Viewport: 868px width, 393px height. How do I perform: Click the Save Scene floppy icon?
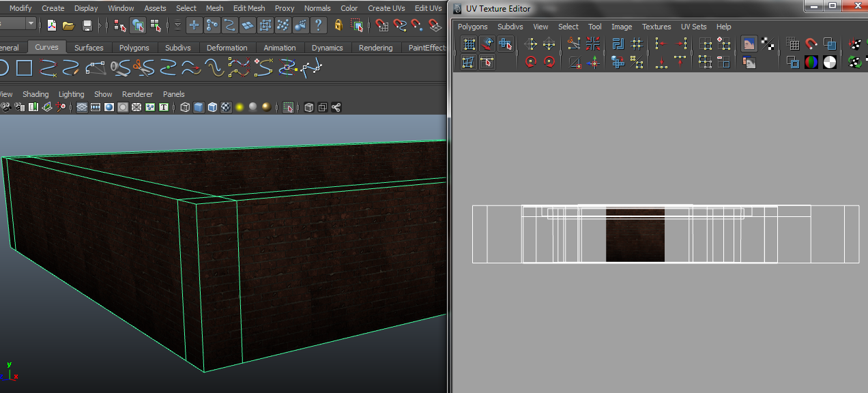point(87,25)
